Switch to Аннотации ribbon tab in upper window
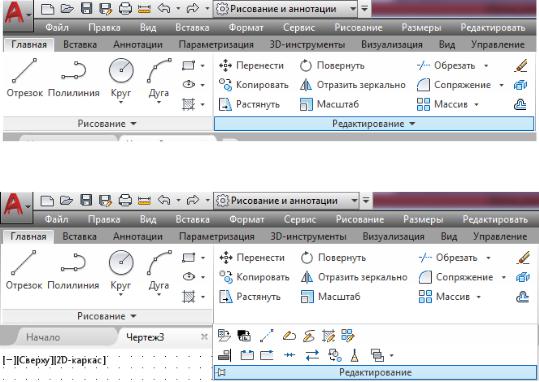The height and width of the screenshot is (382, 539). click(x=138, y=44)
